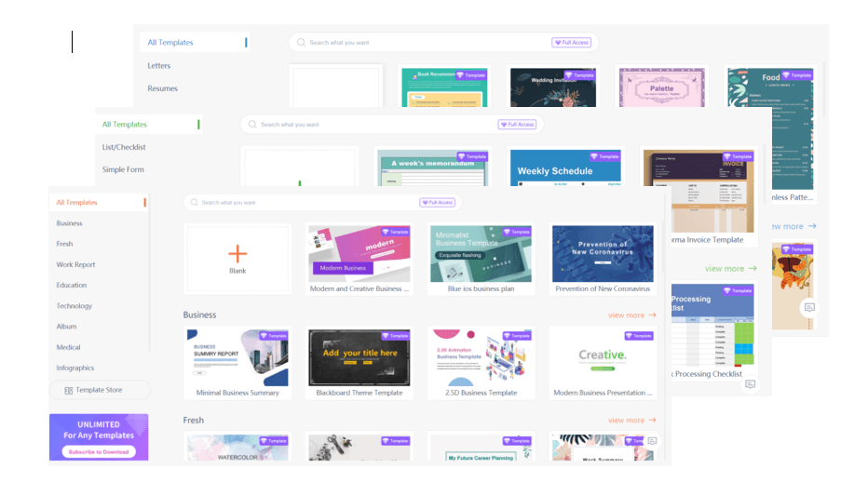Select the Technology category
The height and width of the screenshot is (495, 868).
(75, 306)
